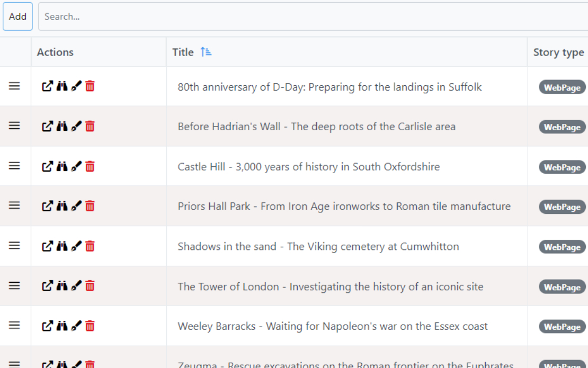Open the Weeley Barracks story title
Image resolution: width=588 pixels, height=368 pixels.
click(332, 326)
